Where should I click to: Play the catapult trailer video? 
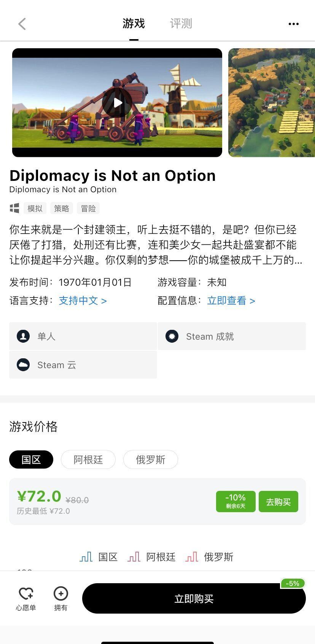pyautogui.click(x=117, y=103)
